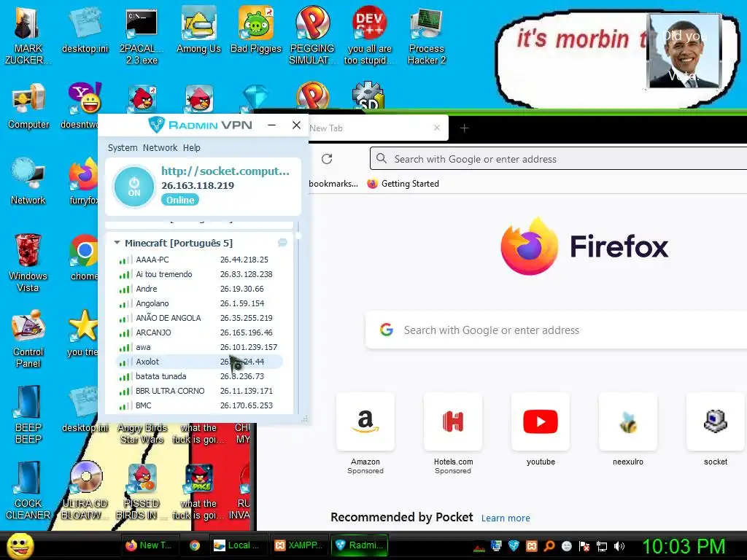
Task: Open the MARK ZUCKER... desktop icon
Action: pos(28,36)
